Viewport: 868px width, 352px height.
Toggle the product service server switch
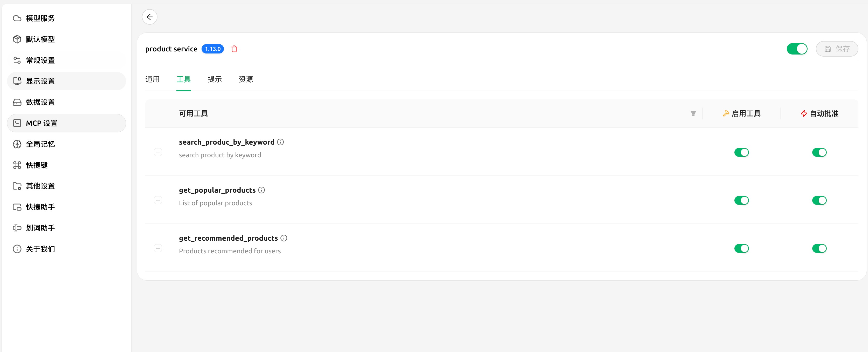[797, 49]
